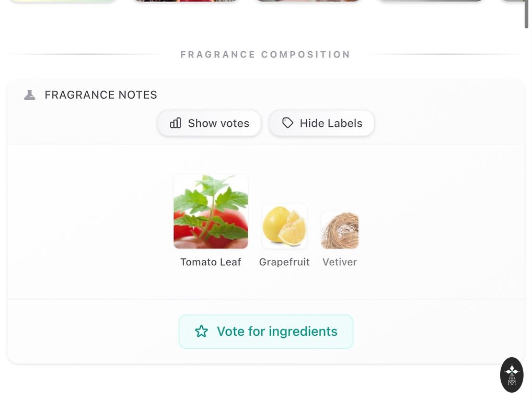Open the Grapefruit text label
Screen dimensions: 532x401
point(284,262)
